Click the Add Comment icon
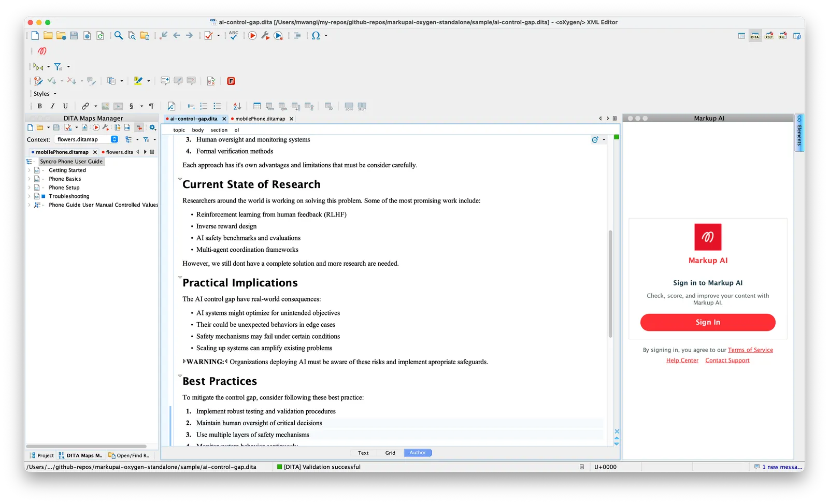The height and width of the screenshot is (504, 829). [165, 81]
